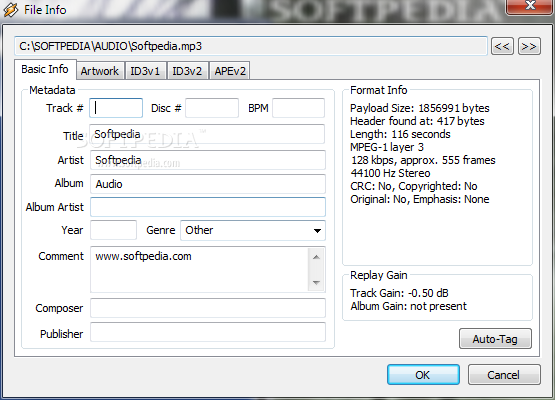Click the Year input field
The image size is (555, 400).
(x=113, y=230)
